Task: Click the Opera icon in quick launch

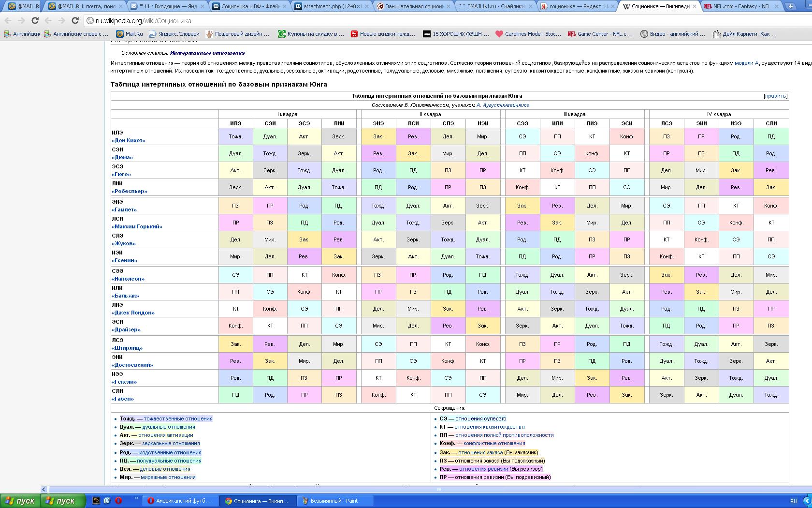Action: click(118, 501)
